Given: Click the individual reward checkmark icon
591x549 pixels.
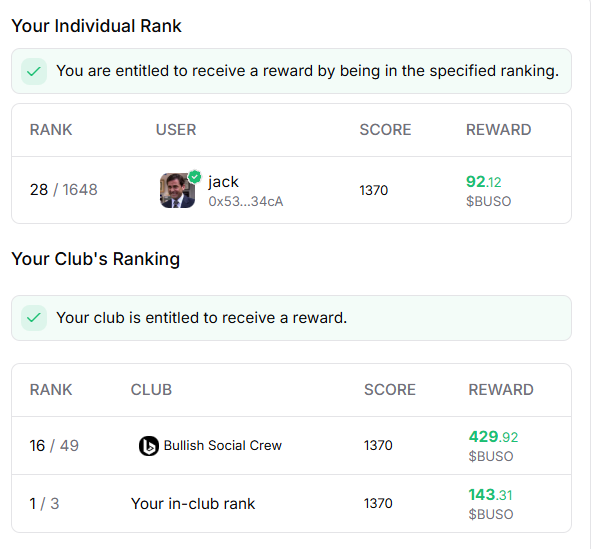Looking at the screenshot, I should [34, 71].
